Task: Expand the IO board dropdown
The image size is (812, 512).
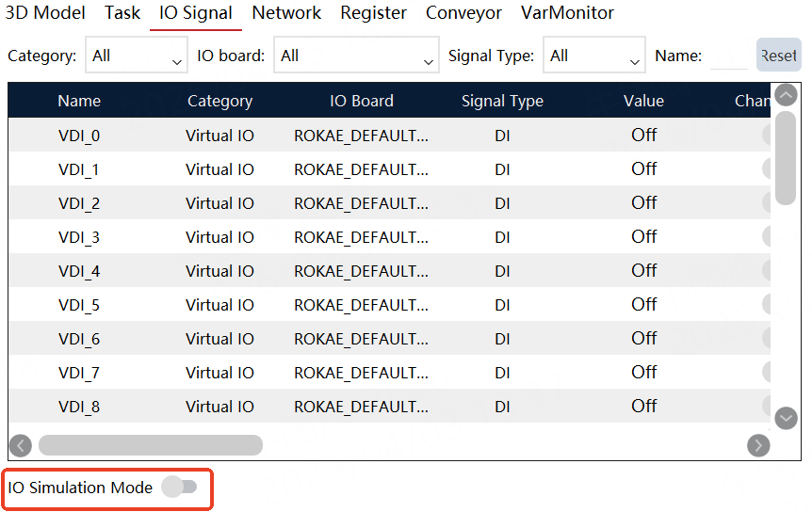Action: pos(356,56)
